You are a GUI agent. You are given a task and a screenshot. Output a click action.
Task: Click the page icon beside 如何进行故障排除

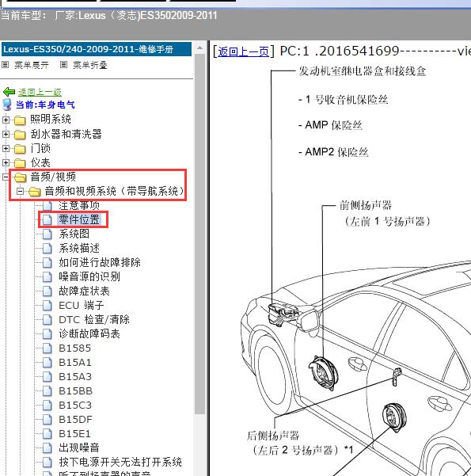click(x=47, y=262)
